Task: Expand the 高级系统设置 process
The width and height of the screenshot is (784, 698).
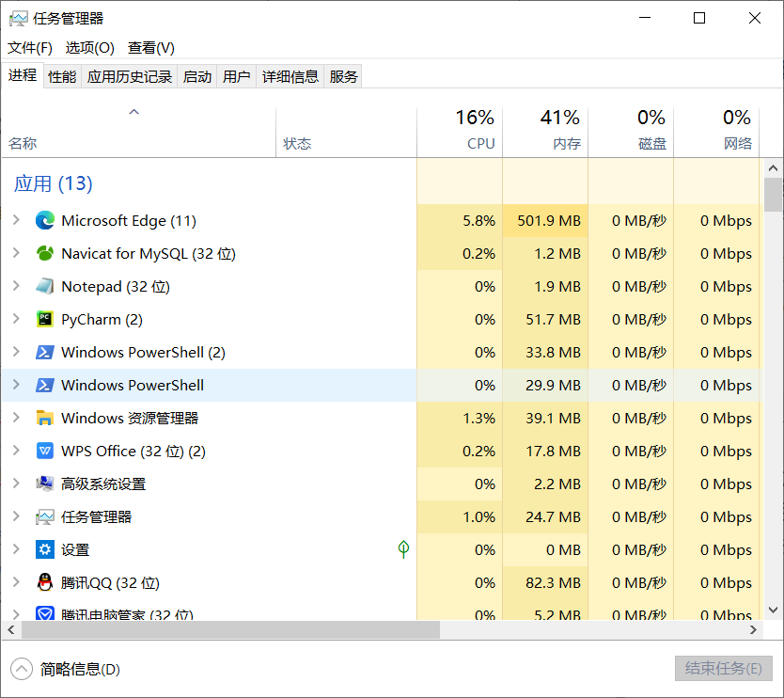Action: click(x=16, y=484)
